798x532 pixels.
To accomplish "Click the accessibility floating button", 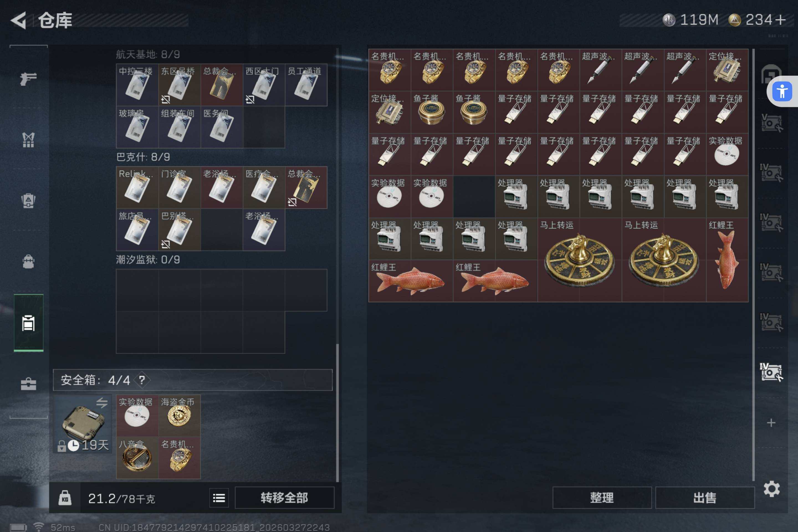I will (782, 92).
